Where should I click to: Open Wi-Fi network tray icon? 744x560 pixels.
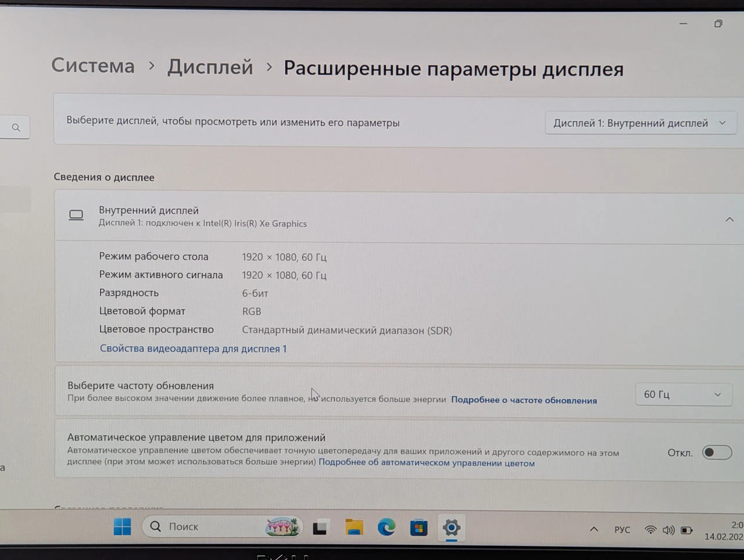point(650,530)
